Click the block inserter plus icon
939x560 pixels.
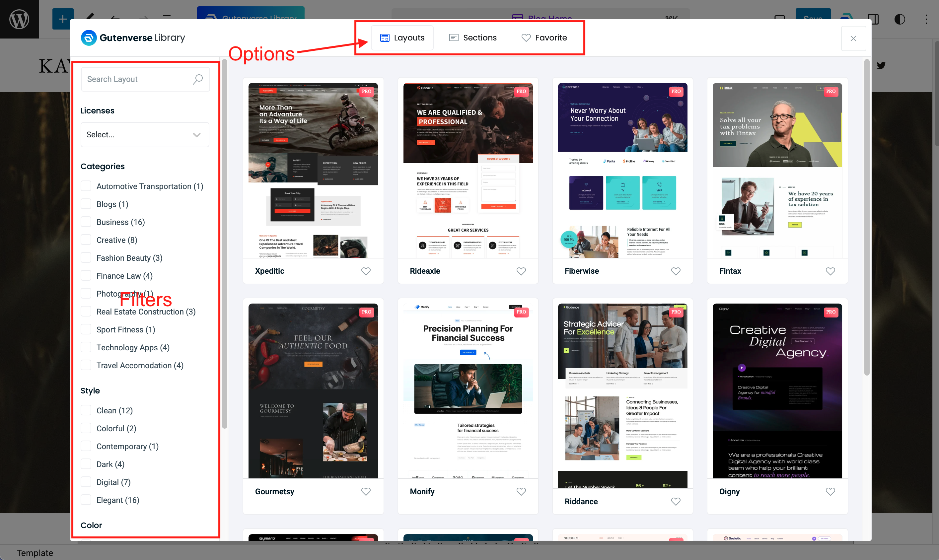(x=63, y=19)
